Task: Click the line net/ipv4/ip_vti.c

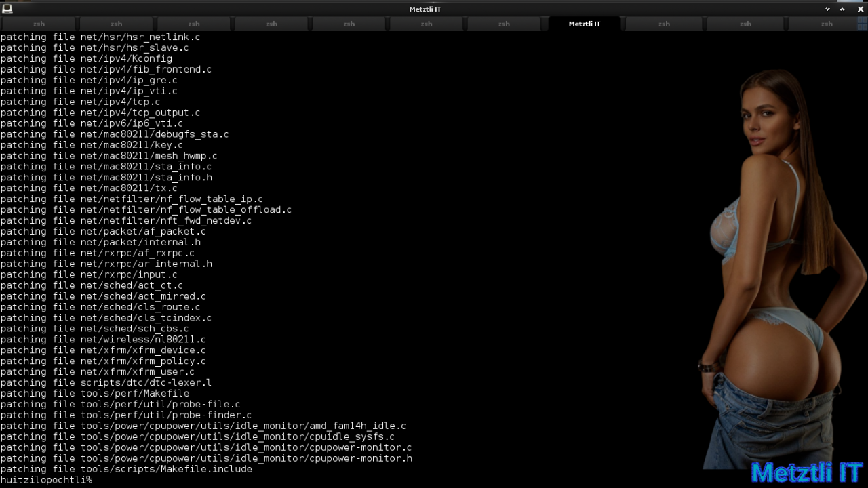Action: (x=89, y=91)
